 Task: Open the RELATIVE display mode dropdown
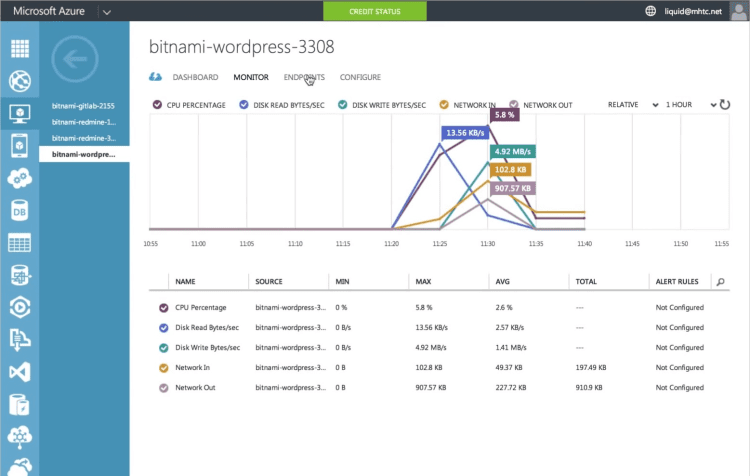point(633,104)
